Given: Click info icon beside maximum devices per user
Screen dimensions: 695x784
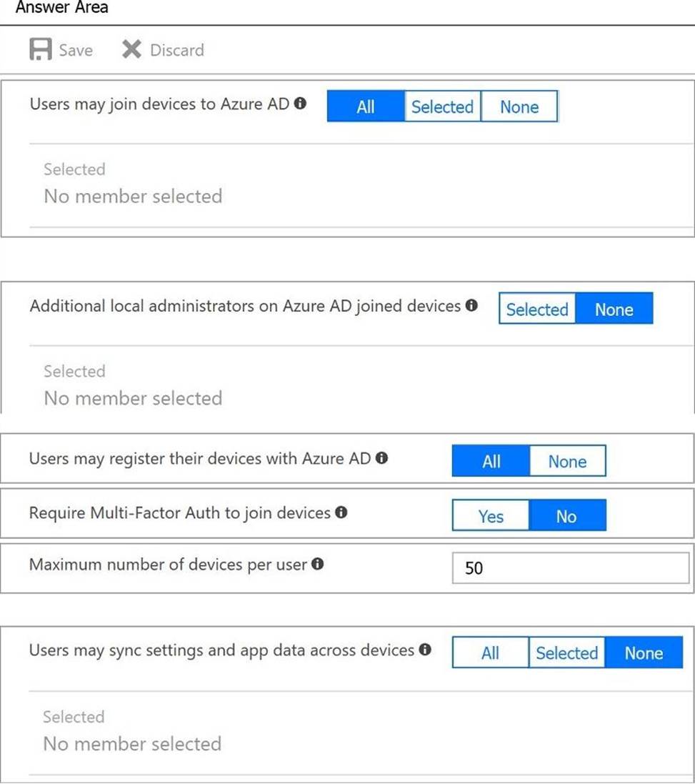Looking at the screenshot, I should 318,565.
